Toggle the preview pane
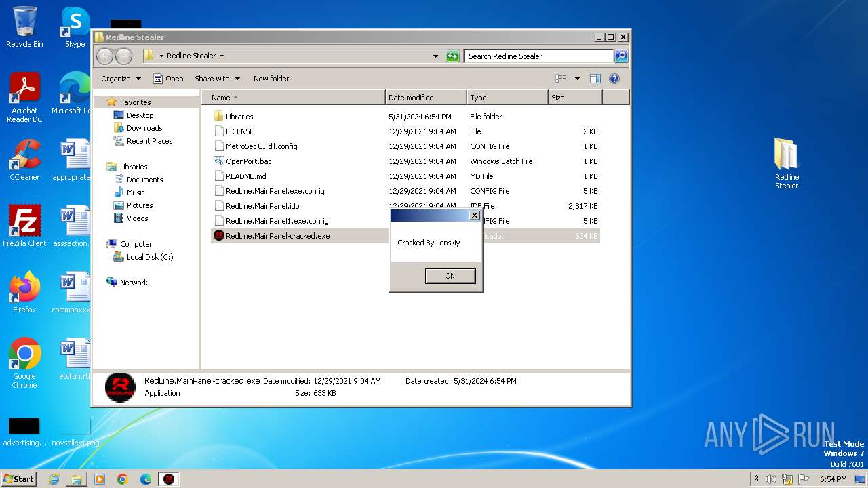The image size is (868, 488). pos(595,79)
